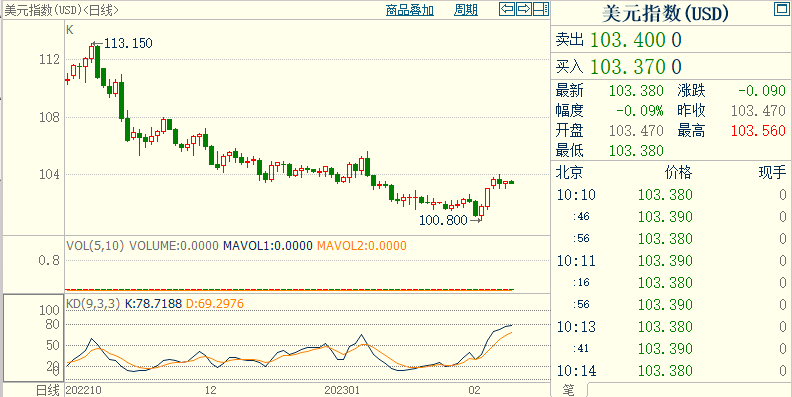Click the KD(9,3,3) indicator label
Image resolution: width=792 pixels, height=397 pixels.
click(93, 304)
